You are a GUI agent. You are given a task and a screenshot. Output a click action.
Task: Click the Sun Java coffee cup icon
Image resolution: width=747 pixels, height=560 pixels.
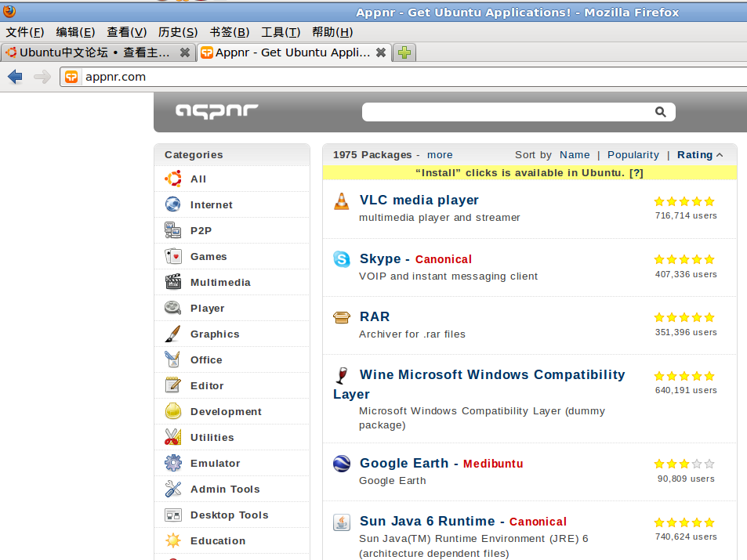coord(342,522)
